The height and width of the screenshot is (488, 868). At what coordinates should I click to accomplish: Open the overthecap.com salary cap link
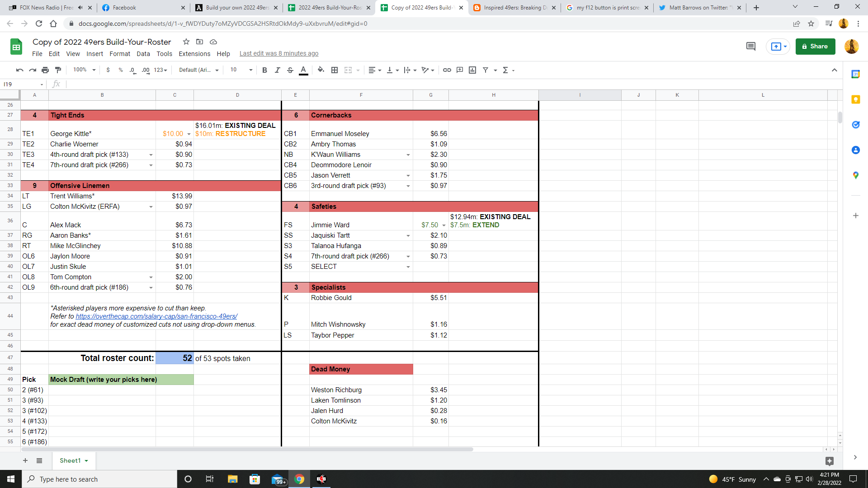[156, 316]
